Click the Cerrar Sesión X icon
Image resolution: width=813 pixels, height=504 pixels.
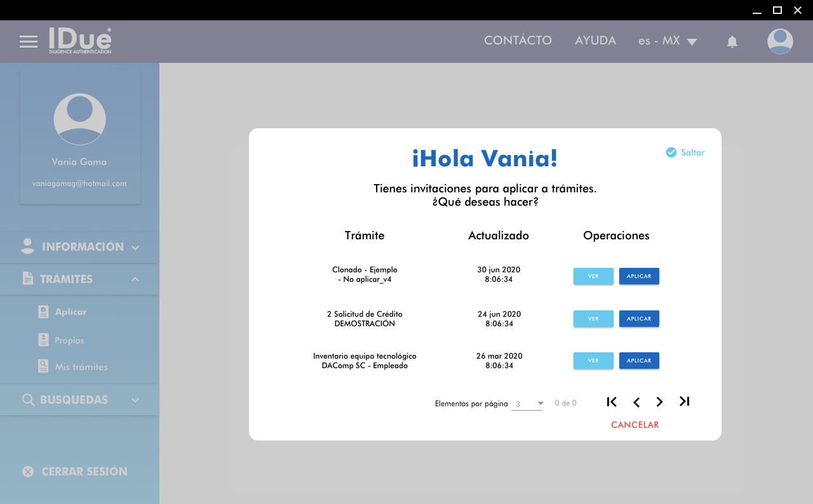pos(28,472)
